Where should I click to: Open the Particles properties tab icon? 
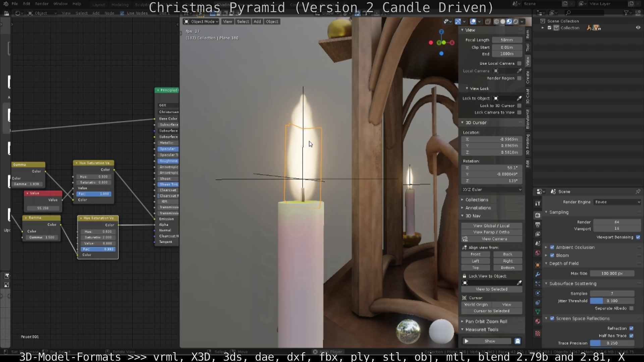pyautogui.click(x=538, y=284)
